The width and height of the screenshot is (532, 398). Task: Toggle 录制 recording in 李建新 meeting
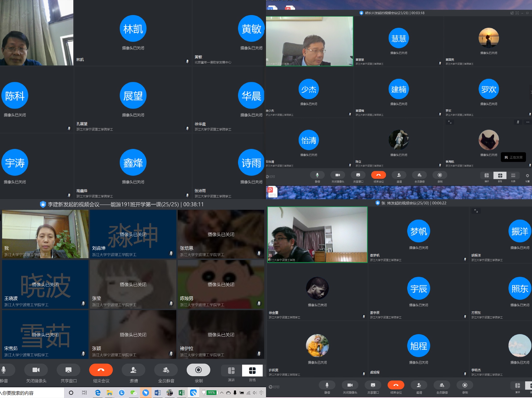(x=198, y=370)
